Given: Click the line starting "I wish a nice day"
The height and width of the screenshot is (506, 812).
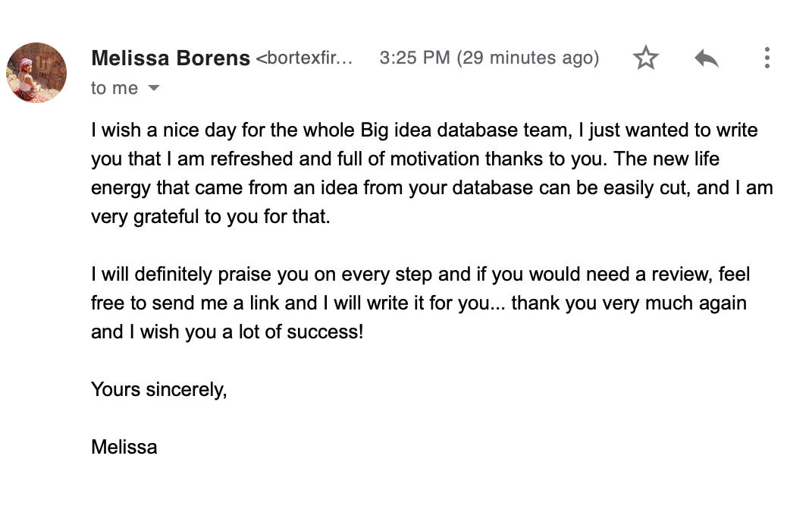Looking at the screenshot, I should click(x=424, y=130).
